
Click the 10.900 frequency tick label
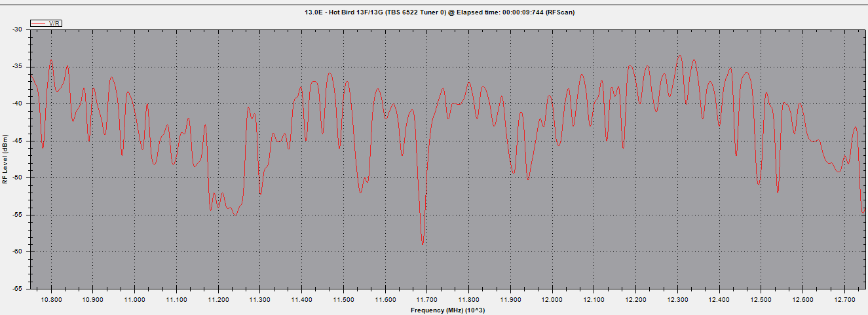[x=92, y=299]
